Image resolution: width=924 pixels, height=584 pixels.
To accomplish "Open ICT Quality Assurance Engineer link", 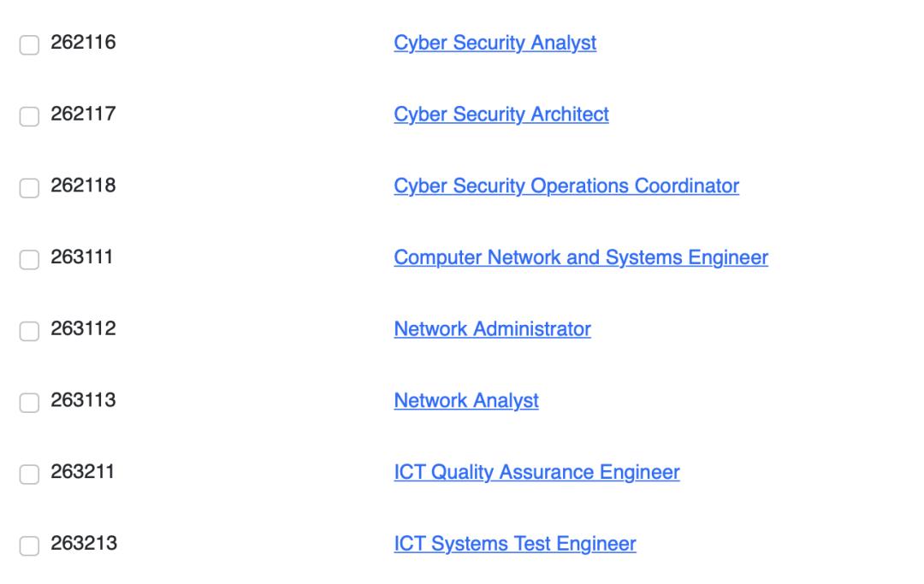I will coord(536,472).
